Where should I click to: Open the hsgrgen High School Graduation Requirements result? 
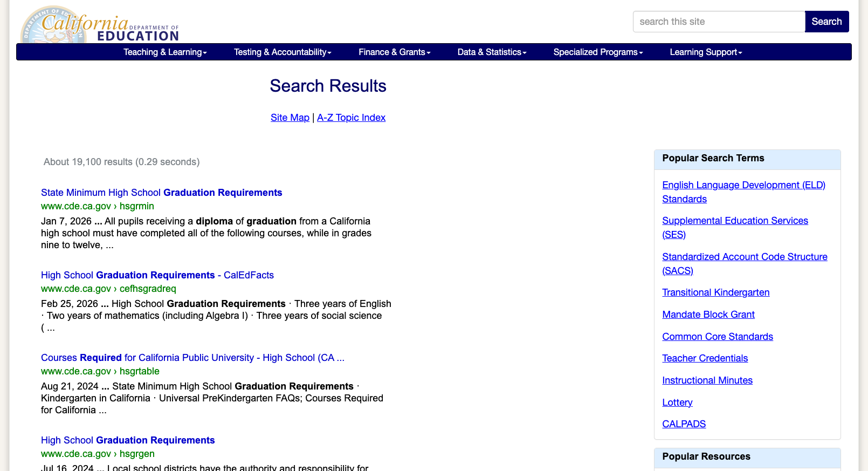tap(128, 440)
